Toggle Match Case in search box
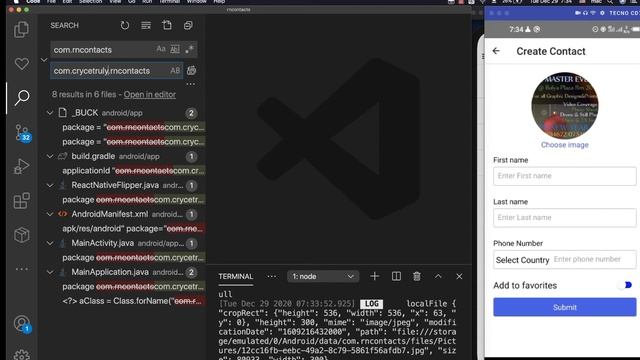 161,49
